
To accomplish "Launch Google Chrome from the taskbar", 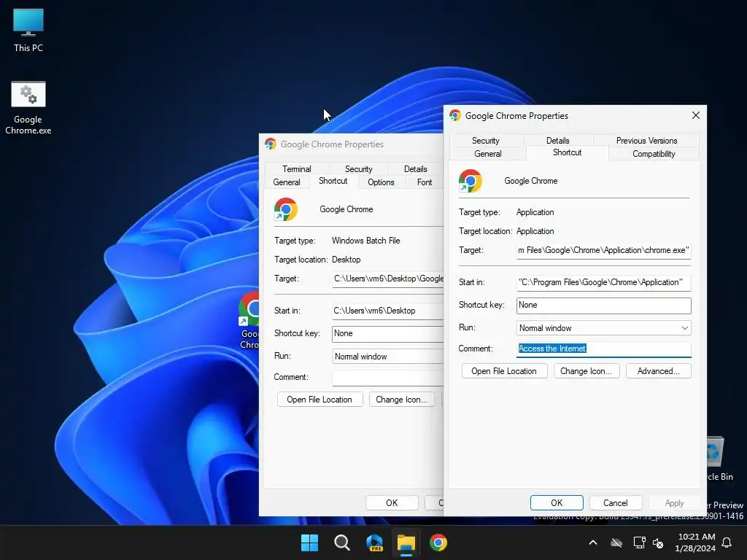I will [x=438, y=542].
